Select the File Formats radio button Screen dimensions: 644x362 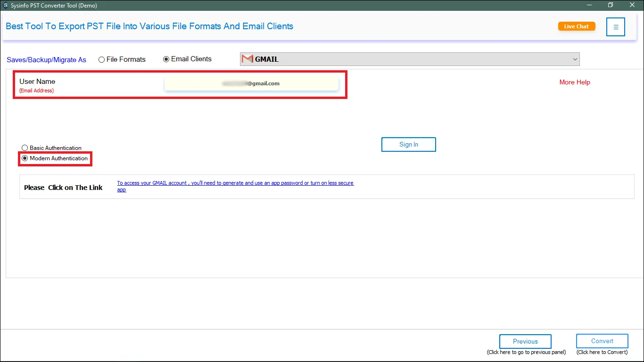point(101,59)
